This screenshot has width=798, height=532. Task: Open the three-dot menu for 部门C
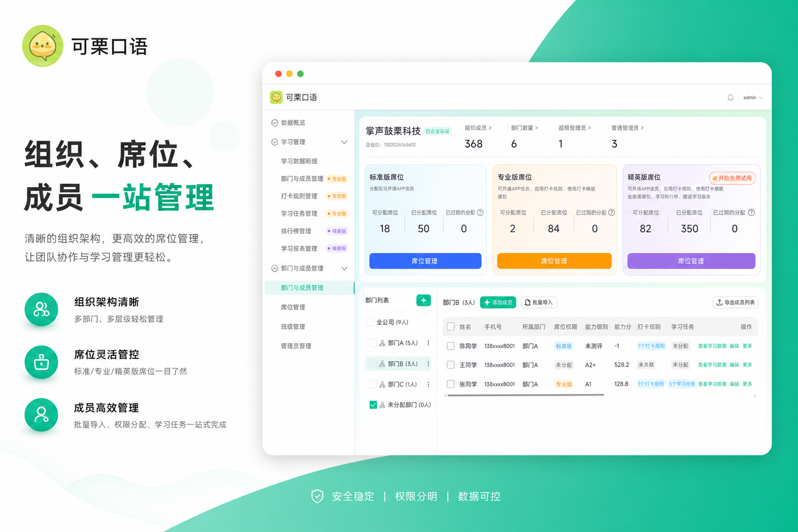(x=428, y=384)
